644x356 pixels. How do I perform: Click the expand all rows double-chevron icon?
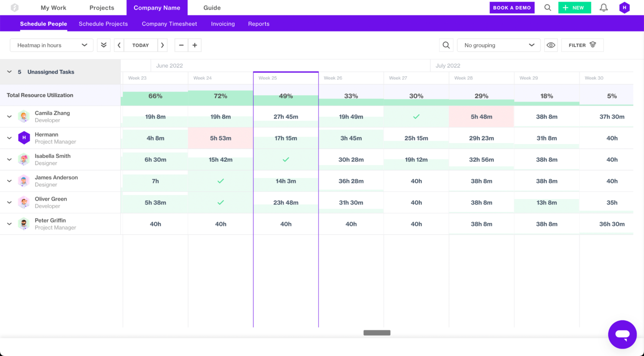(104, 45)
